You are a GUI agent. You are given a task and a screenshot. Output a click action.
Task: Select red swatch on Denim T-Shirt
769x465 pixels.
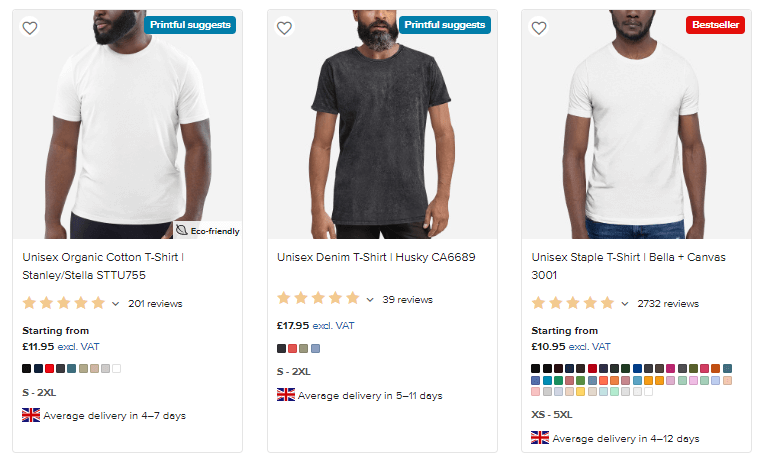pyautogui.click(x=293, y=349)
